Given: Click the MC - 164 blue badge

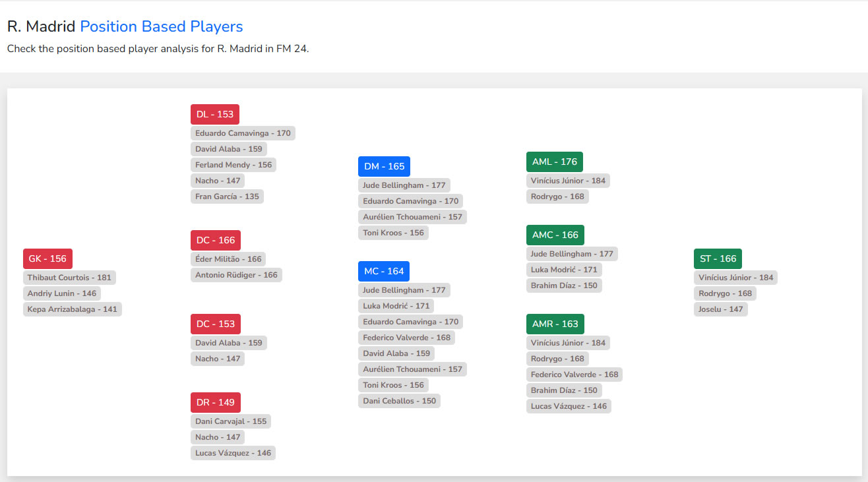Looking at the screenshot, I should pyautogui.click(x=384, y=271).
